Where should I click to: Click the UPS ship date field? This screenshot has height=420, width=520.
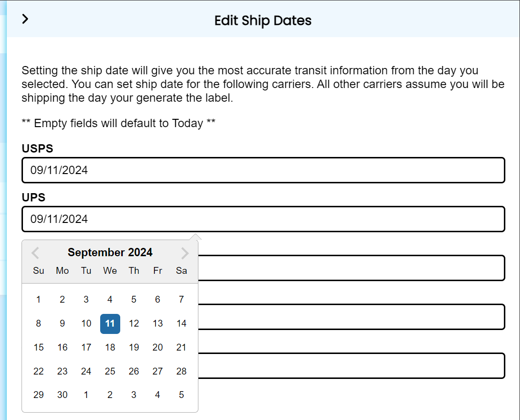[263, 219]
